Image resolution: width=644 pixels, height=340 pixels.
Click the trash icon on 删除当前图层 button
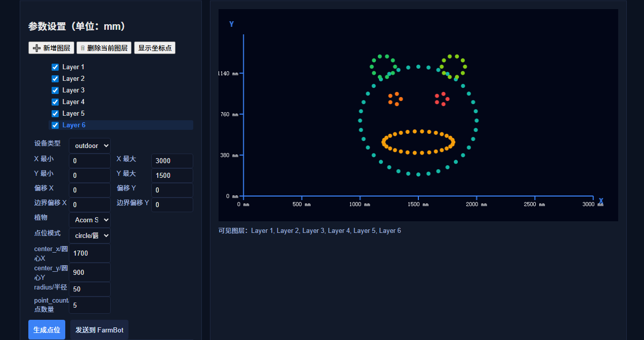pyautogui.click(x=82, y=48)
